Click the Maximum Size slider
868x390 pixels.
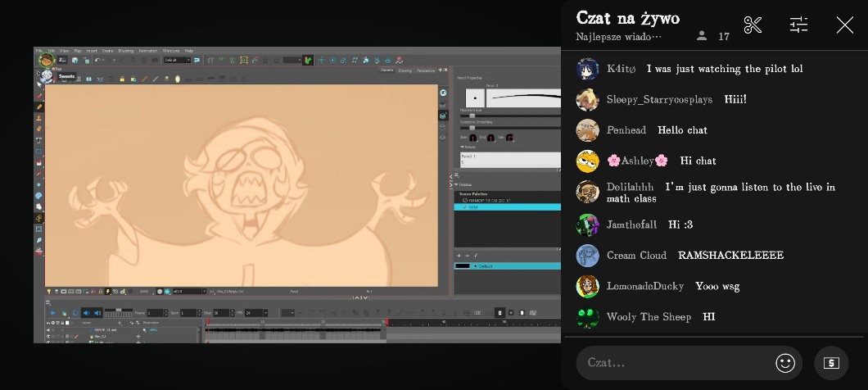472,116
